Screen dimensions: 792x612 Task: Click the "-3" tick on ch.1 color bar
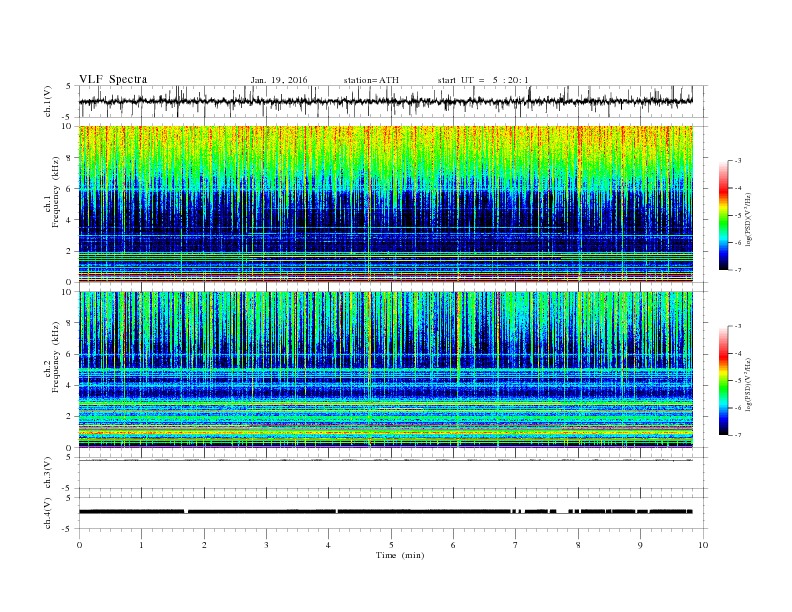pos(738,161)
